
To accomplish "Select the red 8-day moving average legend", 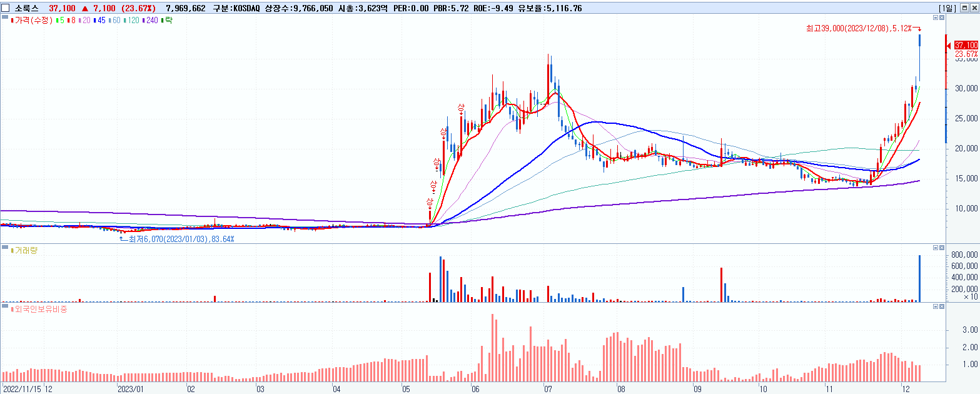I will click(70, 21).
